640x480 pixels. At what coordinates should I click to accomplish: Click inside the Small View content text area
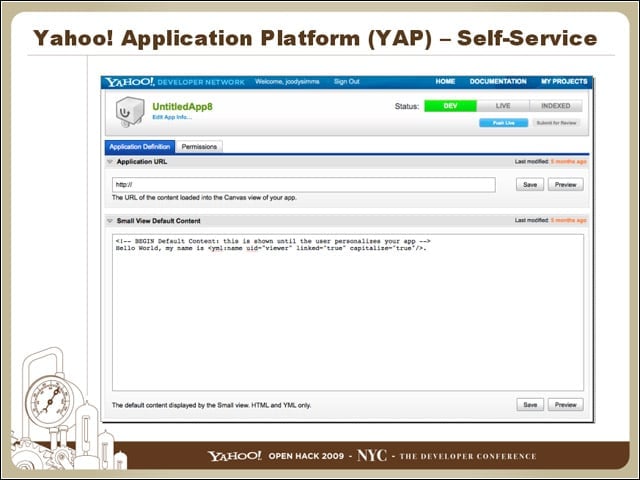348,312
